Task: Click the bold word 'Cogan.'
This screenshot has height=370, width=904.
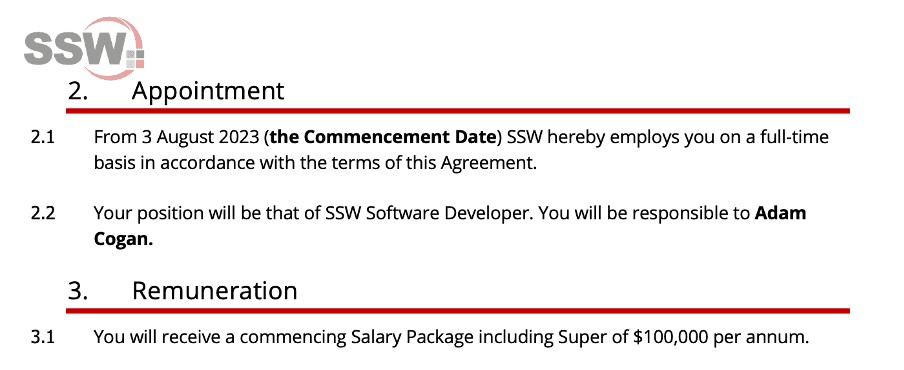Action: [x=123, y=239]
